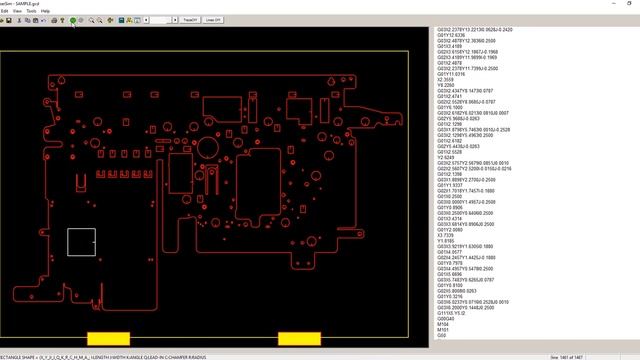
Task: Click the icon right of Print
Action: (x=62, y=20)
